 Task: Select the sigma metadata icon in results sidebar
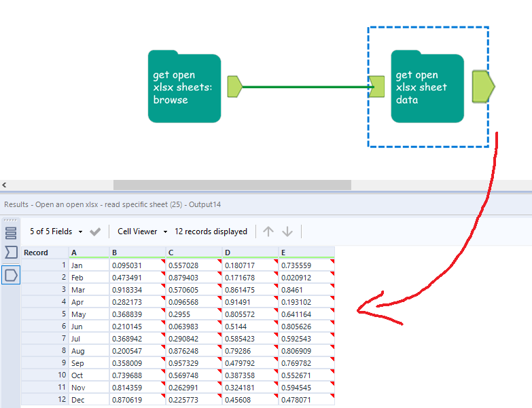pos(11,253)
